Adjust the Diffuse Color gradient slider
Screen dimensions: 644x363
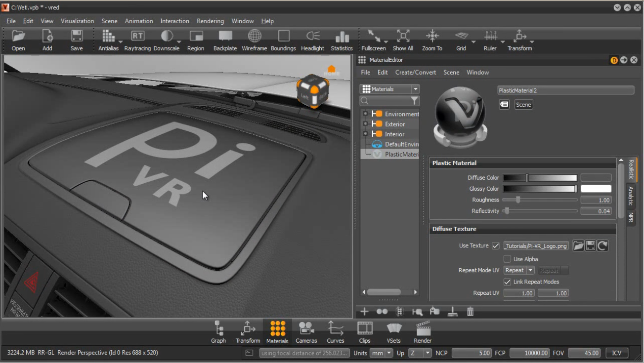point(540,178)
